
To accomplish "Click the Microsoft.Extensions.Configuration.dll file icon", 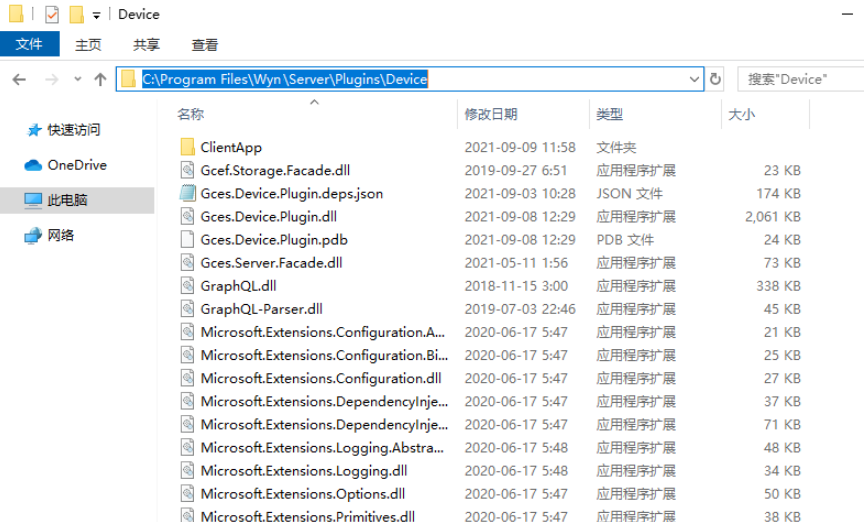I will click(187, 378).
